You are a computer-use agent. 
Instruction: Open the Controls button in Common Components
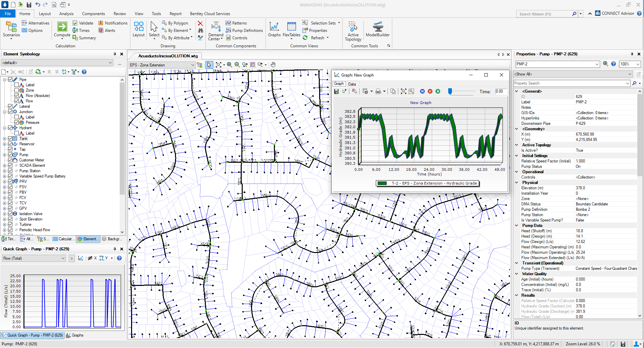(237, 38)
